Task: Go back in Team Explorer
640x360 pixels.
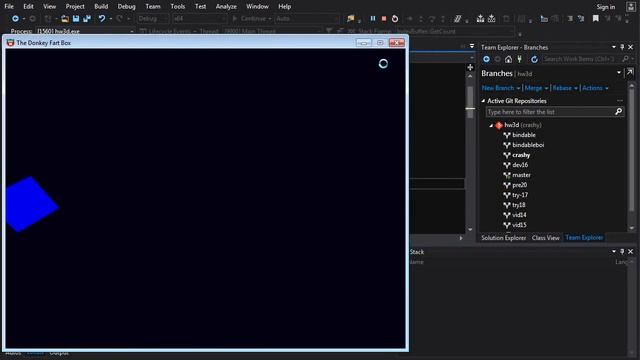Action: click(487, 59)
